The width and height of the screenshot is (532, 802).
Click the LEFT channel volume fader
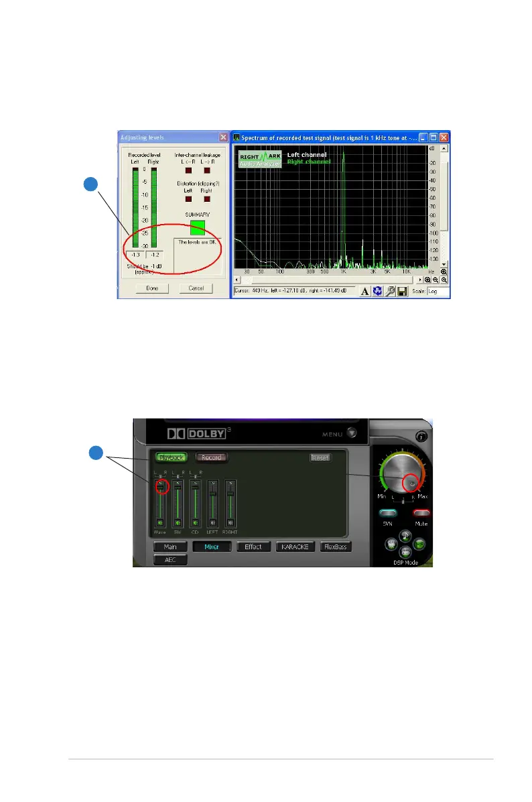pos(212,494)
